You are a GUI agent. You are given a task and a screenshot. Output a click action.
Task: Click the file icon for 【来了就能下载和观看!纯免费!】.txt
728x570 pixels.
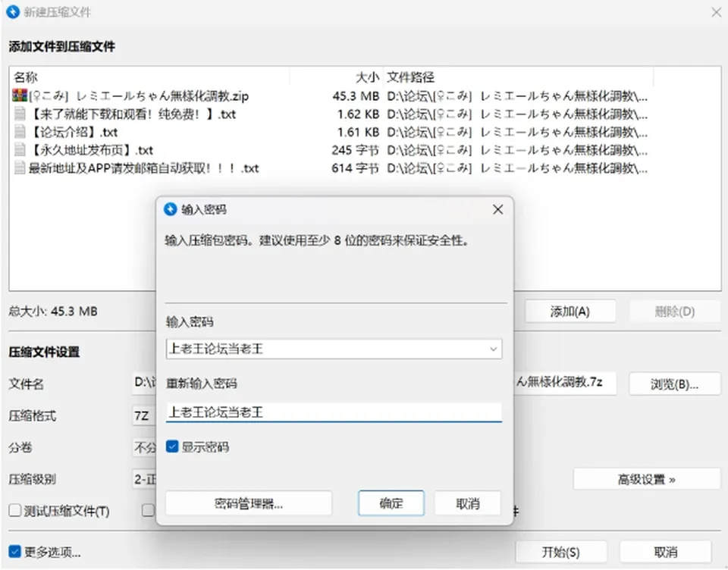tap(20, 114)
